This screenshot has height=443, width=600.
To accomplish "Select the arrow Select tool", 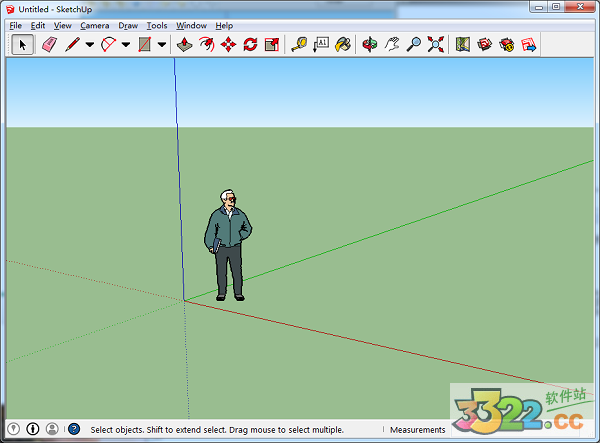I will click(23, 45).
